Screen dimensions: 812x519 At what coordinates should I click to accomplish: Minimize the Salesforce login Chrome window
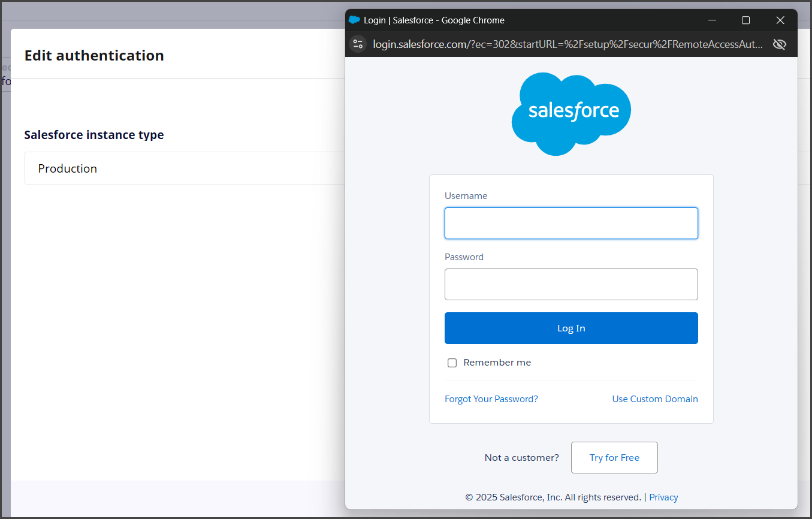click(712, 20)
